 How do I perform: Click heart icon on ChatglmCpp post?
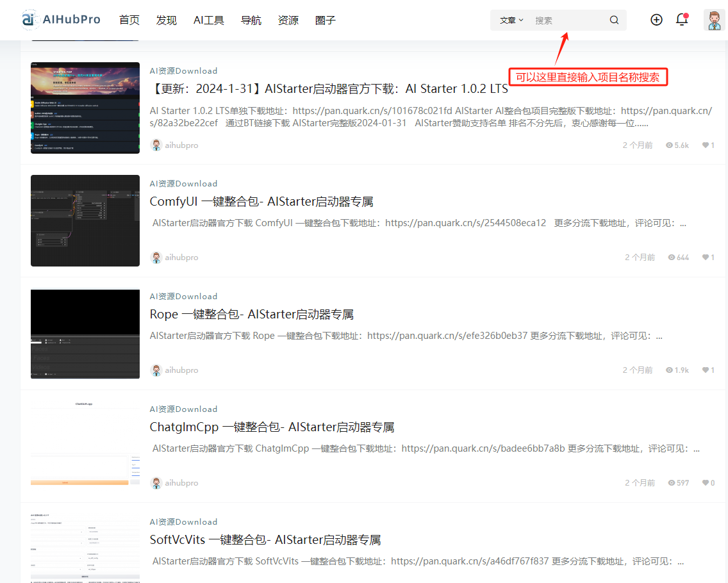point(705,483)
